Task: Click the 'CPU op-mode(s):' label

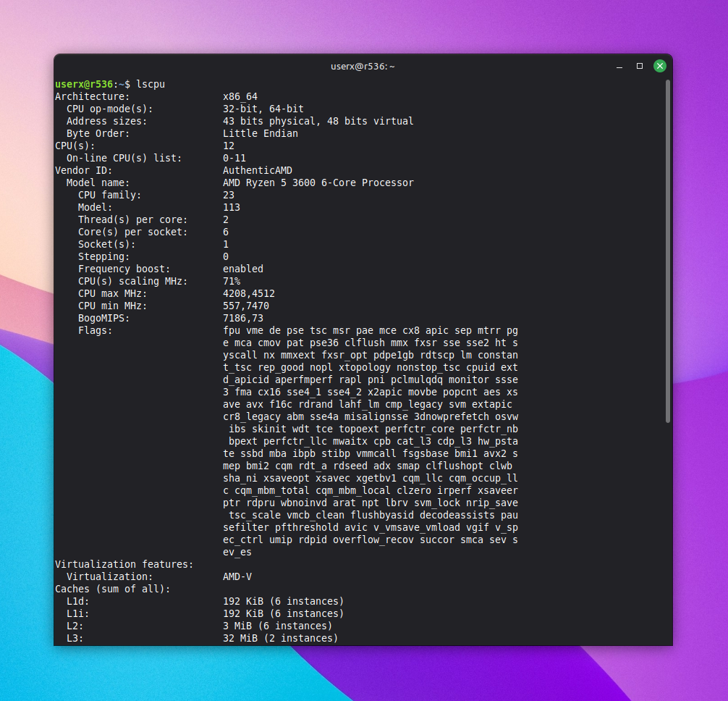Action: coord(109,109)
